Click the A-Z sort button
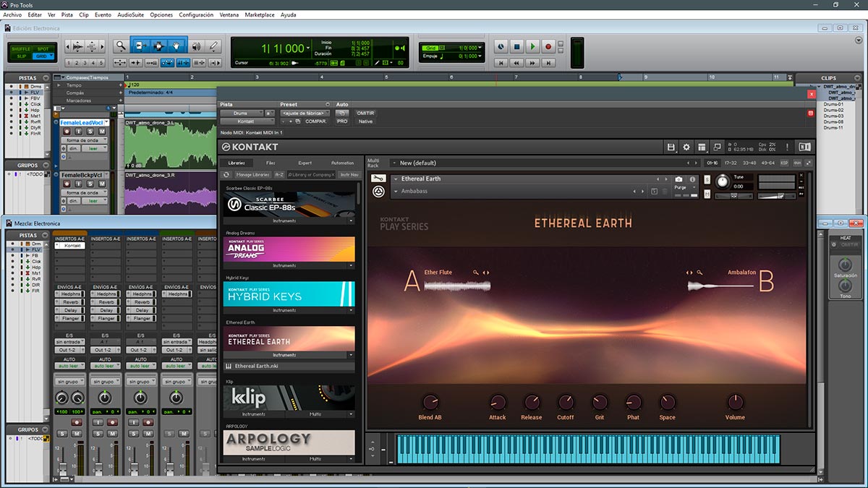Viewport: 868px width, 488px height. click(x=279, y=174)
